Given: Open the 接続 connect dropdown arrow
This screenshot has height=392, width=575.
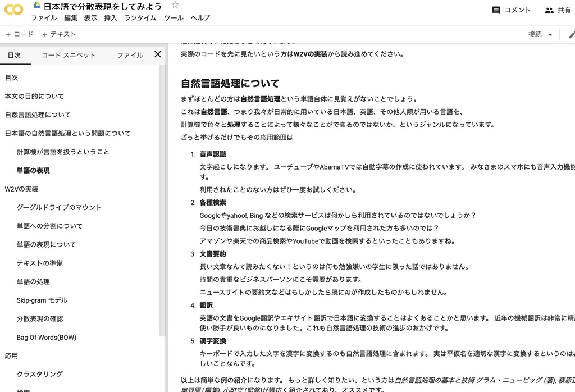Looking at the screenshot, I should [x=551, y=34].
